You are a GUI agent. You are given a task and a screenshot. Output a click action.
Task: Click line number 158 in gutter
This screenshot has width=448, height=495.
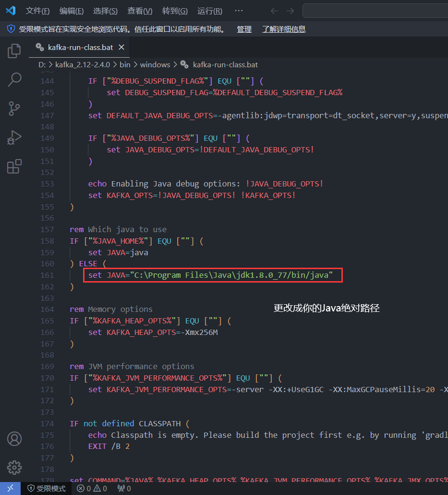point(48,241)
